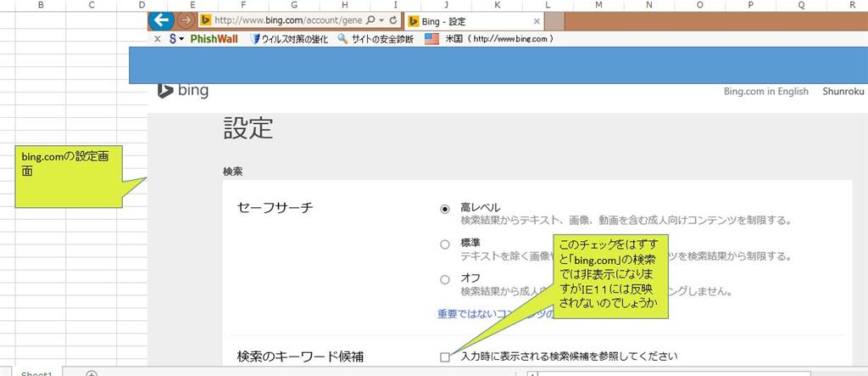Close the PhishWall toolbar with its x

[157, 39]
